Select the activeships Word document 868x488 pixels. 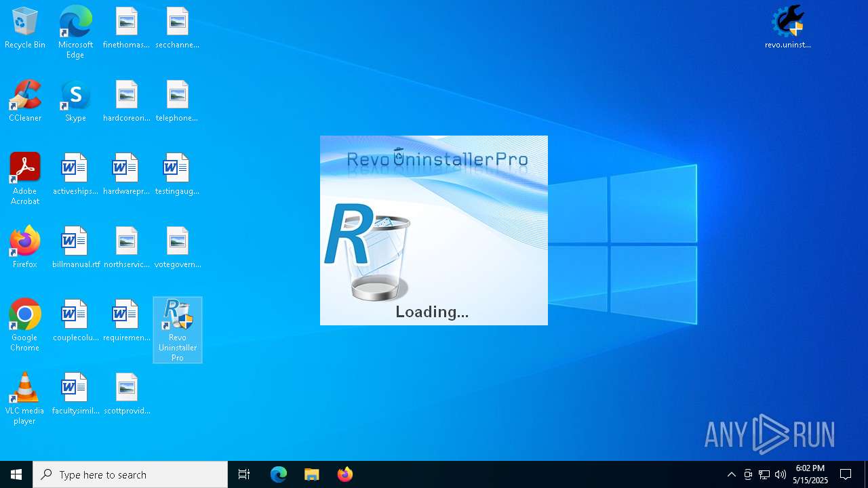75,175
